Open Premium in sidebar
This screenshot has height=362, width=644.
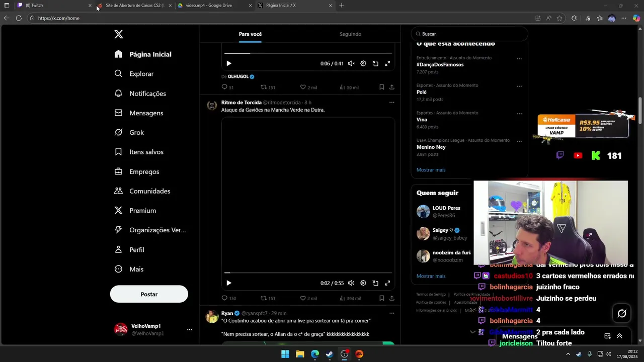pos(135,211)
